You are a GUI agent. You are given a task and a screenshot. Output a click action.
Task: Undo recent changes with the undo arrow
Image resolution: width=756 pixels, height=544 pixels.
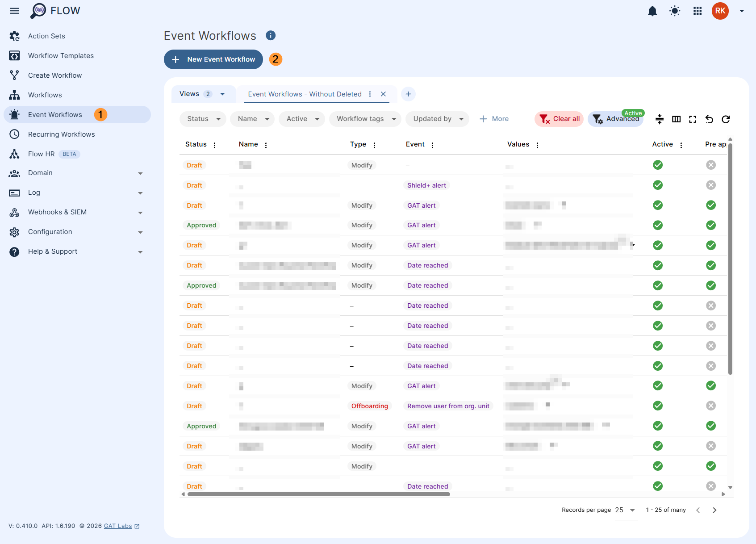click(x=709, y=119)
